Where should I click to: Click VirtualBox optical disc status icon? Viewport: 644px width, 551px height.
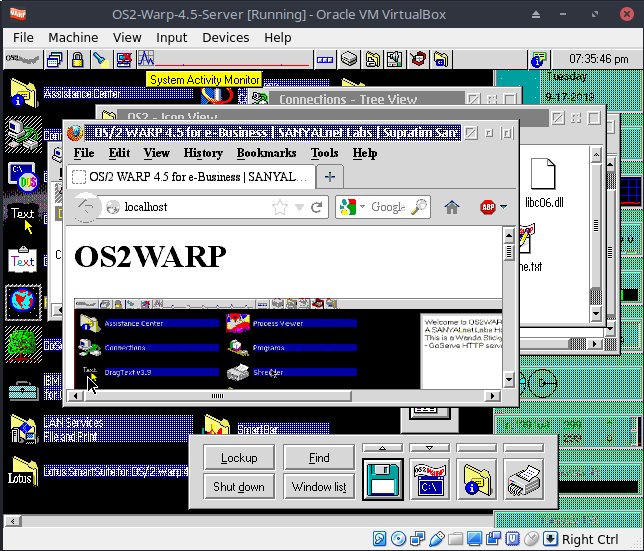click(398, 538)
